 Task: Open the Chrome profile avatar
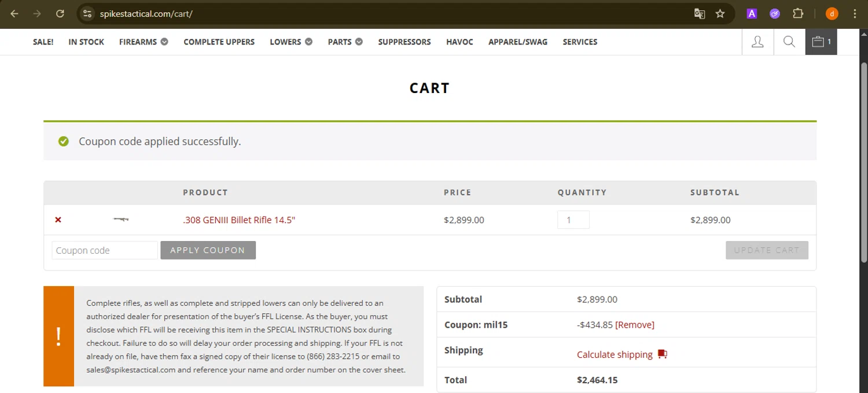pyautogui.click(x=832, y=13)
